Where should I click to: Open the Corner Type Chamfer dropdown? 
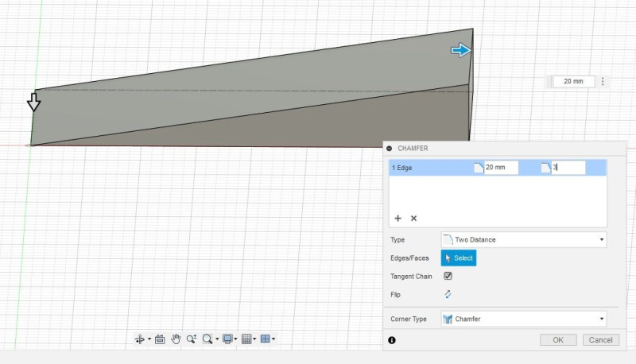[x=524, y=319]
